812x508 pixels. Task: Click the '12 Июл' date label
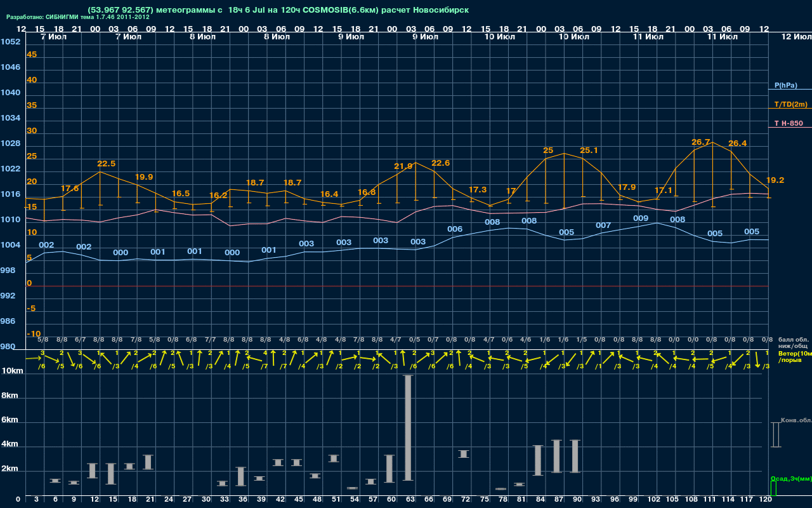click(796, 37)
